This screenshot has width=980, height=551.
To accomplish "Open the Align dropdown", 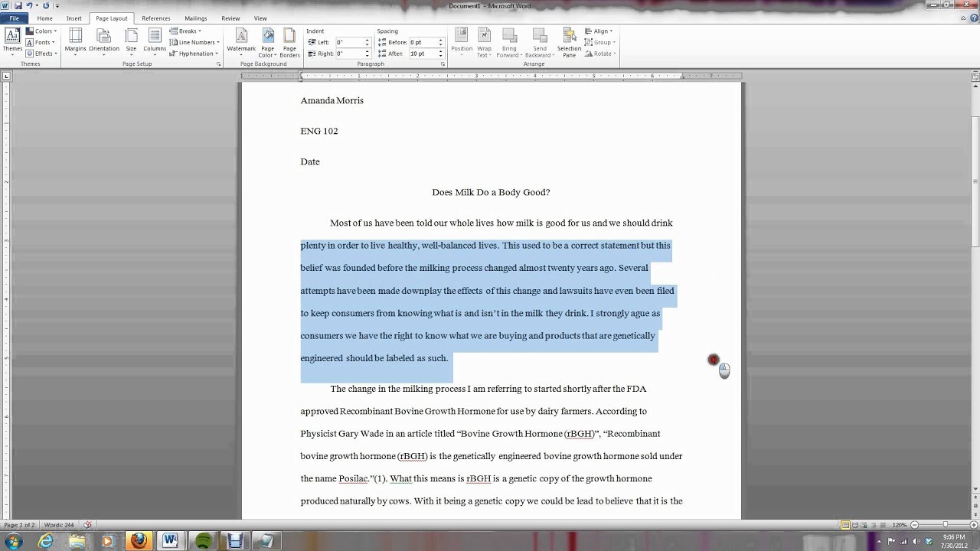I will pos(599,31).
